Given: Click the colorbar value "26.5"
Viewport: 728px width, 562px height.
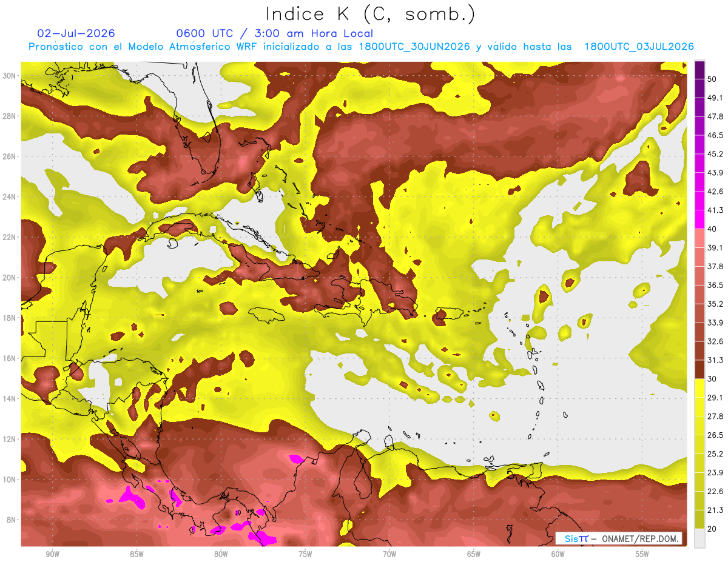Looking at the screenshot, I should [x=716, y=435].
